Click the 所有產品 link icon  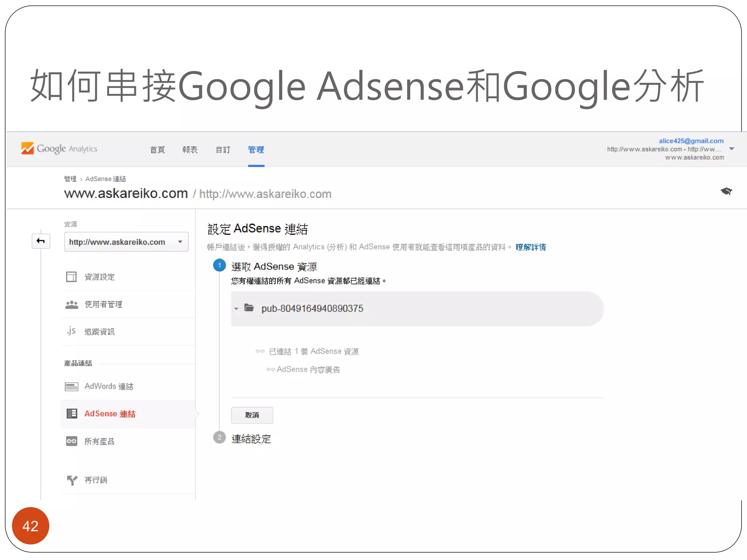[71, 441]
